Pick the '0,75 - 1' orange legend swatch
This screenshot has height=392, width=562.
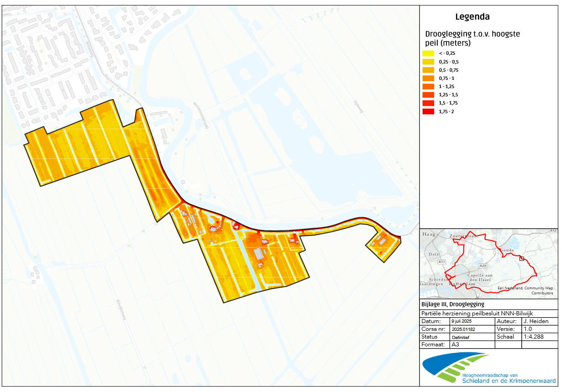[x=428, y=78]
